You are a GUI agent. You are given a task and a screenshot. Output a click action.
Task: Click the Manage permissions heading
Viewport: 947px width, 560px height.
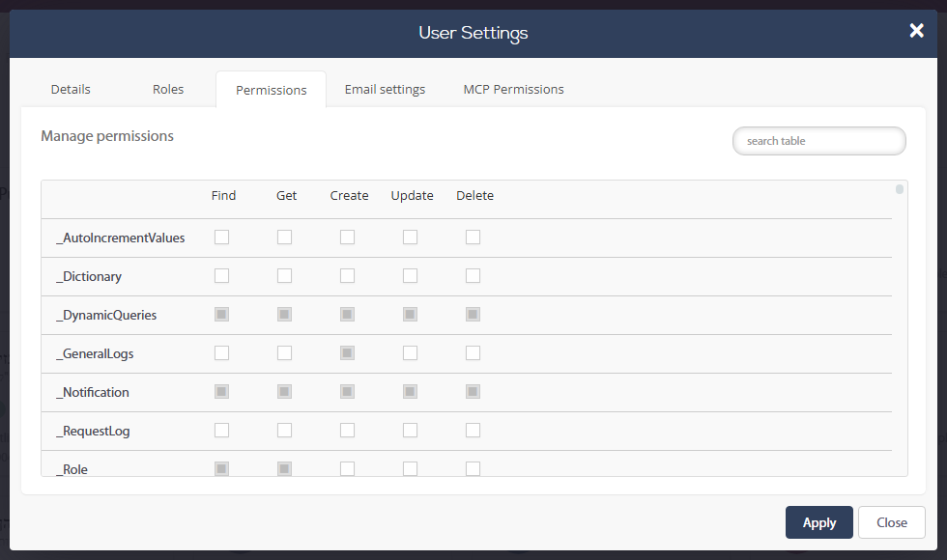pyautogui.click(x=107, y=136)
